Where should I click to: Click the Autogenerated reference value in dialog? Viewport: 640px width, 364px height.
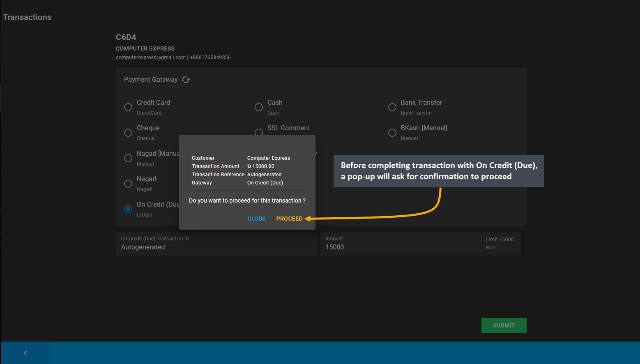[x=264, y=175]
